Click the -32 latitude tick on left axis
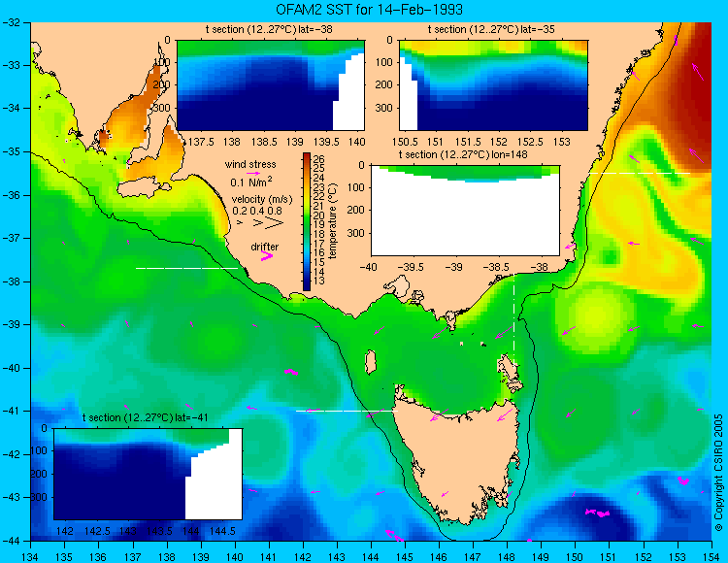The height and width of the screenshot is (563, 728). point(10,22)
